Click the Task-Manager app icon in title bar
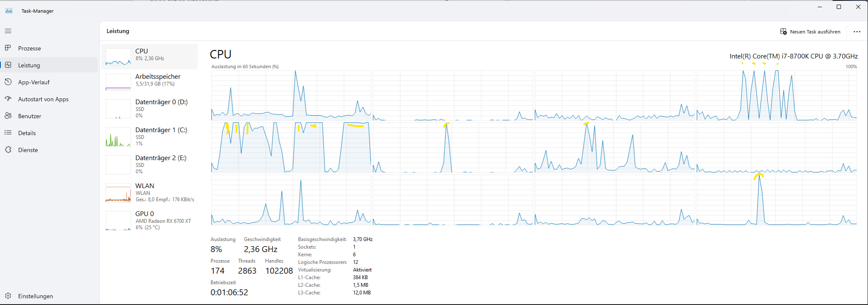This screenshot has height=305, width=868. 9,11
